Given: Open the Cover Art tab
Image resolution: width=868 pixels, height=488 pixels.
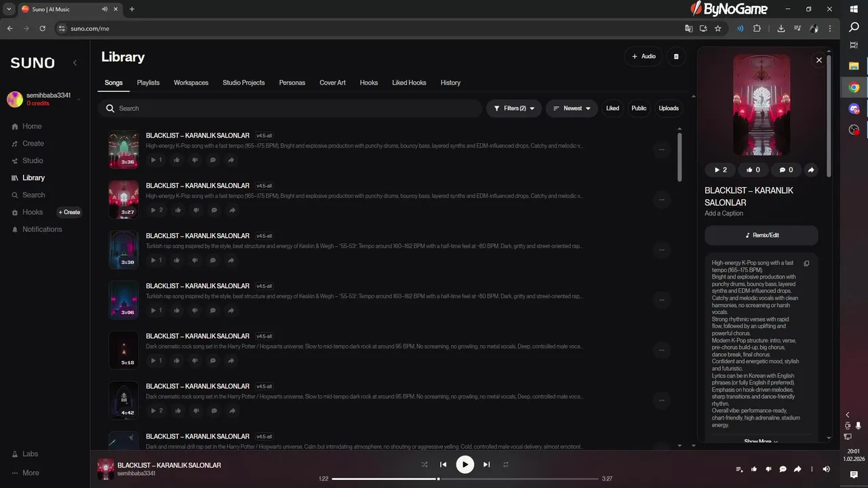Looking at the screenshot, I should click(332, 83).
